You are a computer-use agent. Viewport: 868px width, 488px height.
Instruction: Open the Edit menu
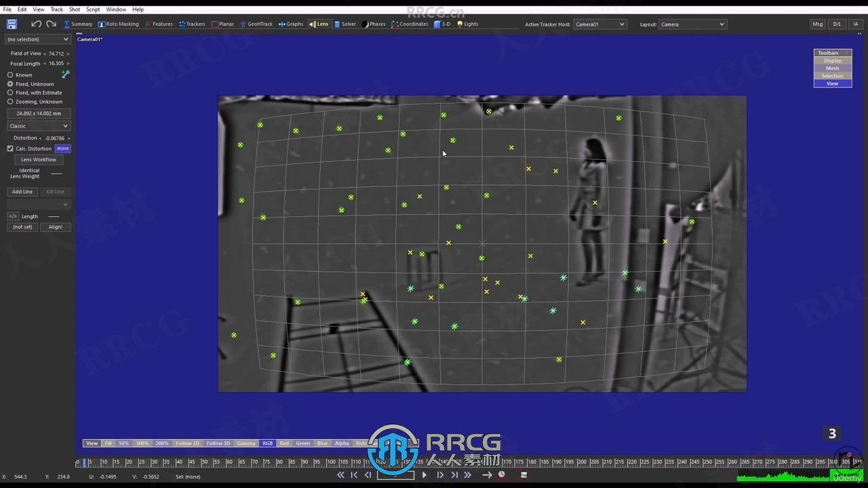point(22,9)
